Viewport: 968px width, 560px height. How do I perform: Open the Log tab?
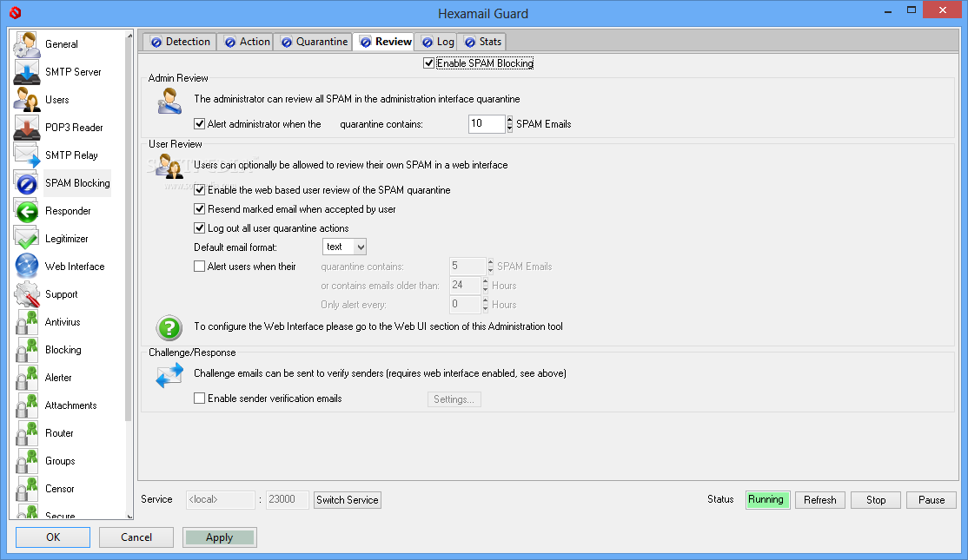[437, 42]
